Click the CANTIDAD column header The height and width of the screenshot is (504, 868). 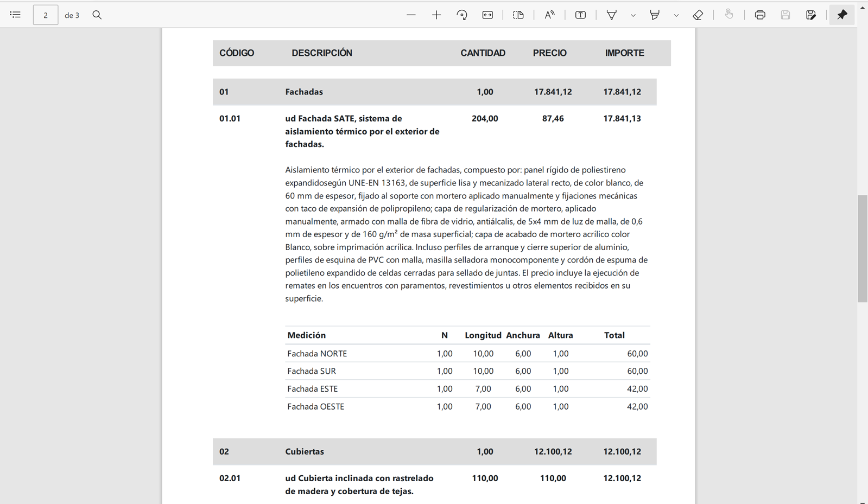pyautogui.click(x=483, y=53)
